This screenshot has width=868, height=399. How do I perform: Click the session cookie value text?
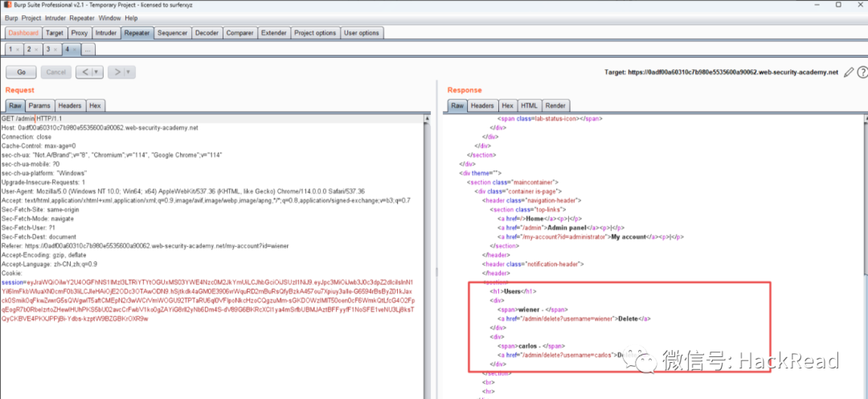207,301
